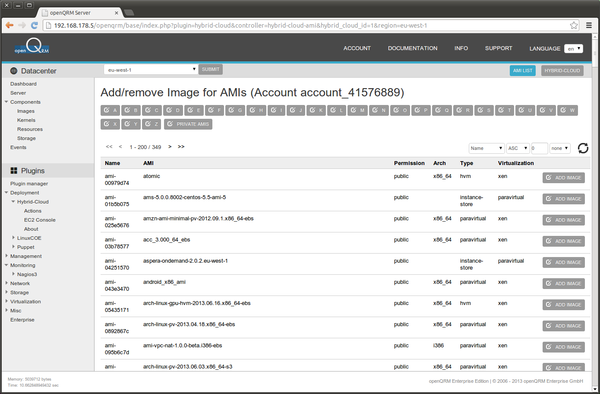
Task: Add image for atomic AMI
Action: pos(563,177)
